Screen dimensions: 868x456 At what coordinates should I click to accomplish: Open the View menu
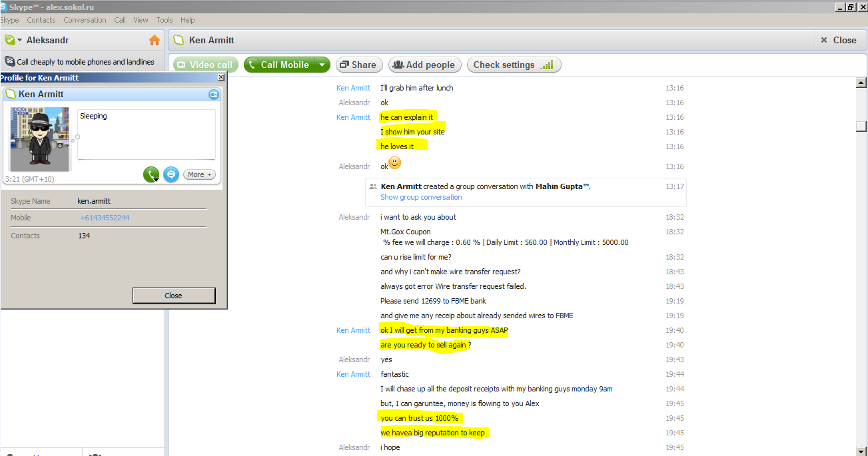(141, 20)
